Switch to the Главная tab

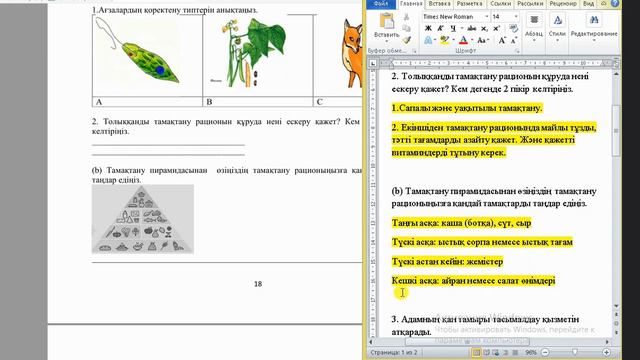coord(411,4)
